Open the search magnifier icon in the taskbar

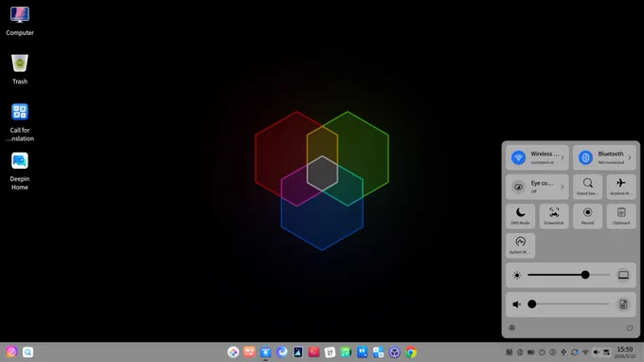pyautogui.click(x=27, y=353)
